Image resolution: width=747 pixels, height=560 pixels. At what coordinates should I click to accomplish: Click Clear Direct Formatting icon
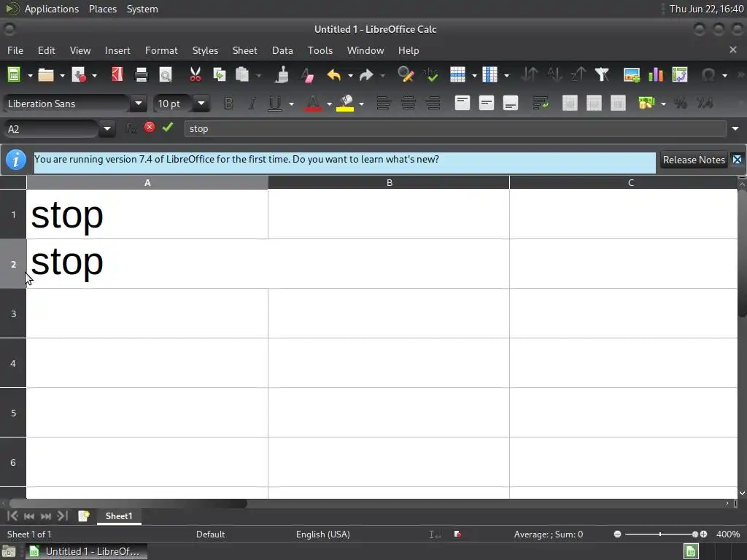(307, 75)
